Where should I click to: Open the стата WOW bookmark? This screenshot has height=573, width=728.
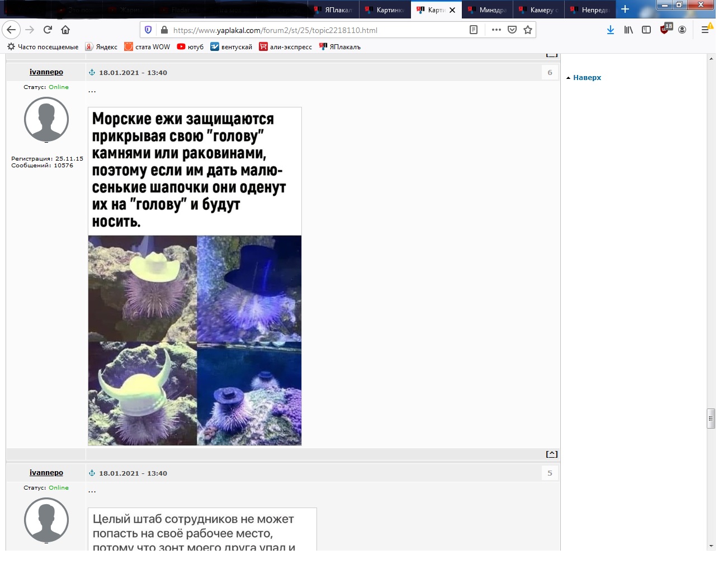[147, 46]
